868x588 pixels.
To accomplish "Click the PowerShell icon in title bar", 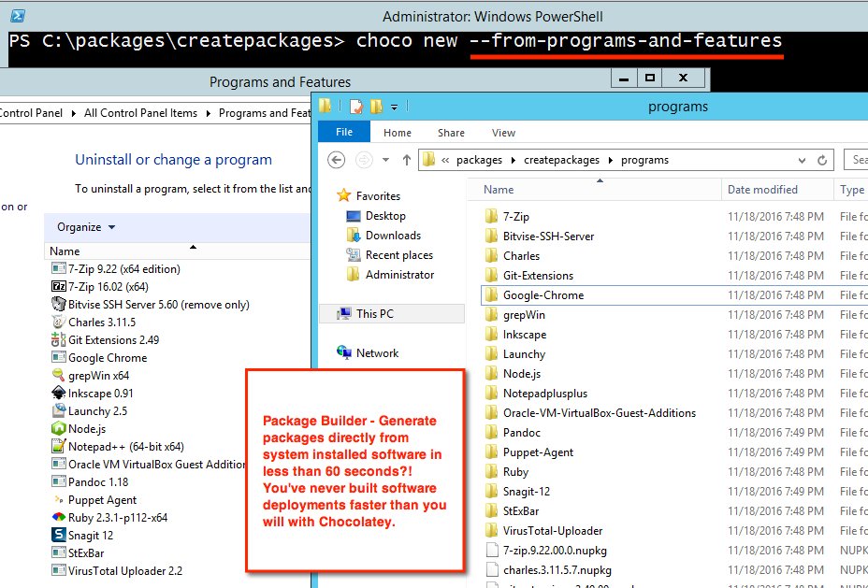I will click(x=18, y=17).
